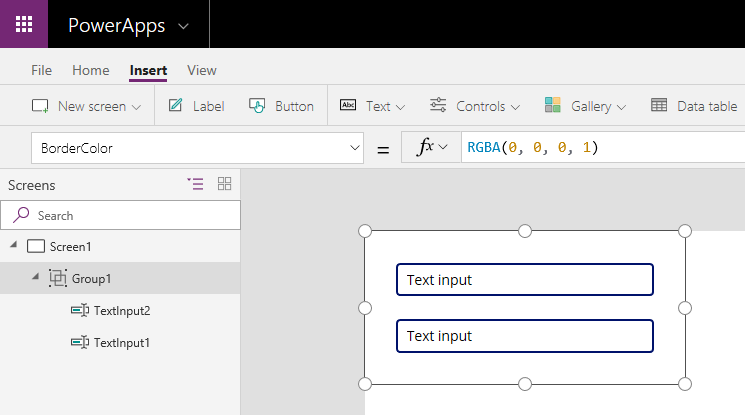Switch Screens panel to tree view

[195, 184]
